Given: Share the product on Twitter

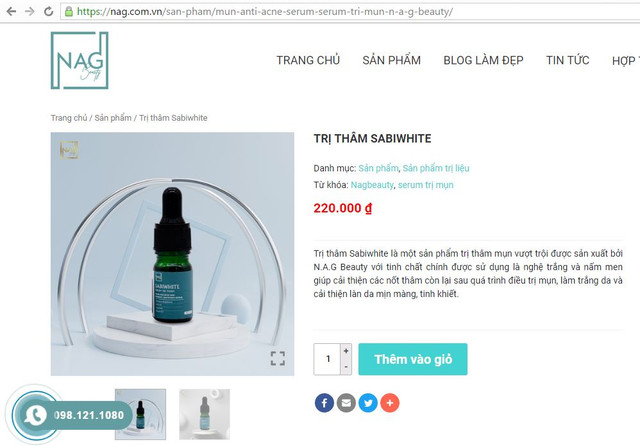Looking at the screenshot, I should click(368, 403).
